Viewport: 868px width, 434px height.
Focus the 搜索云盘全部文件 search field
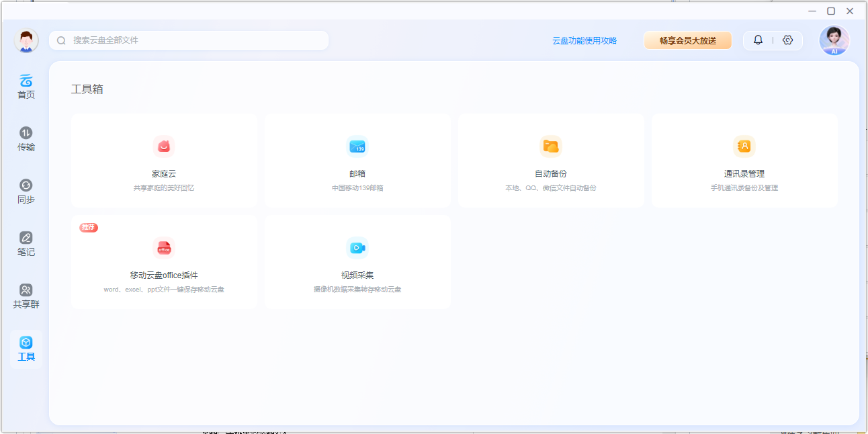click(x=189, y=40)
